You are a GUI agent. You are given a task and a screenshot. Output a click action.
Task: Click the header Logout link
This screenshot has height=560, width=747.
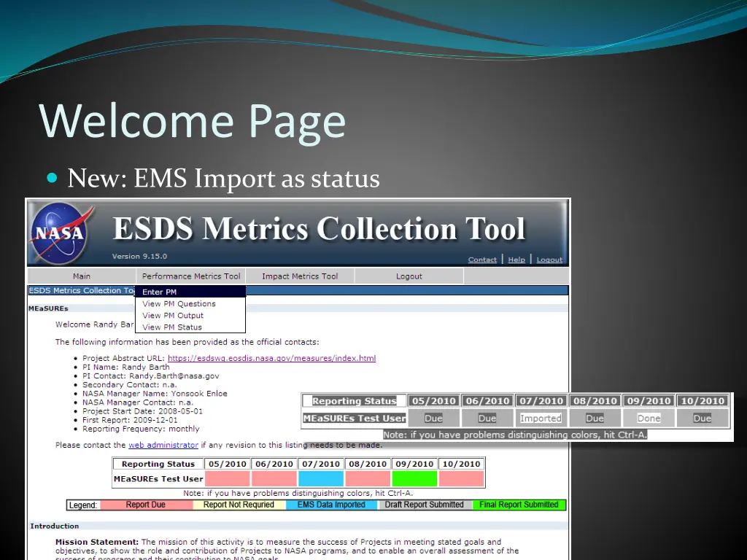point(549,260)
